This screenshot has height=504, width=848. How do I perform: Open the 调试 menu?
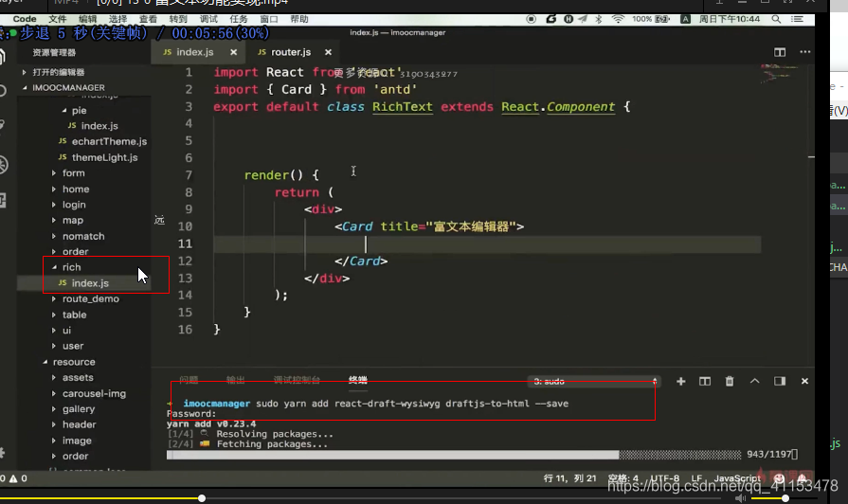(x=208, y=19)
